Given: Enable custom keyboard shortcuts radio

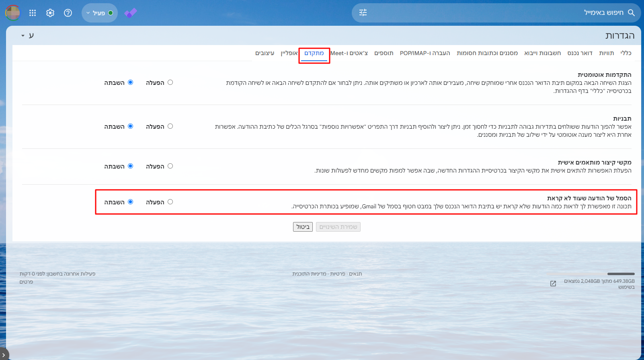Looking at the screenshot, I should pyautogui.click(x=170, y=166).
